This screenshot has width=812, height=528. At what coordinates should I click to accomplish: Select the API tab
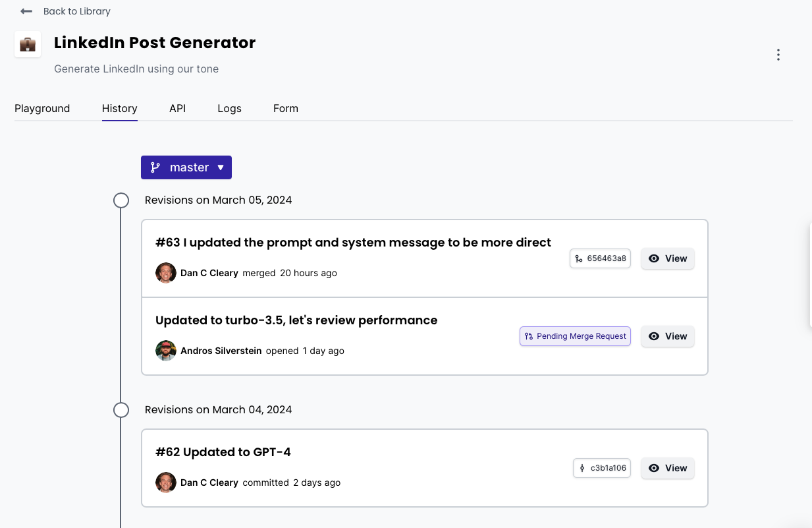pyautogui.click(x=177, y=108)
